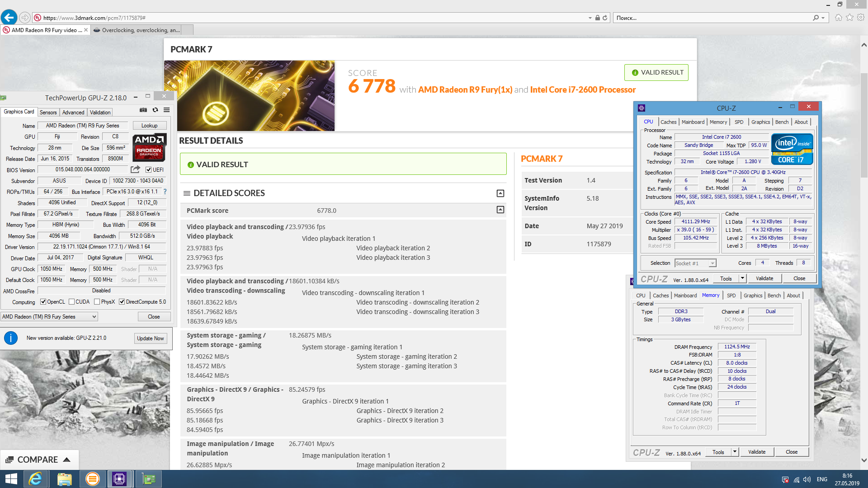Click the lock security icon in address bar
This screenshot has height=488, width=868.
pyautogui.click(x=597, y=18)
